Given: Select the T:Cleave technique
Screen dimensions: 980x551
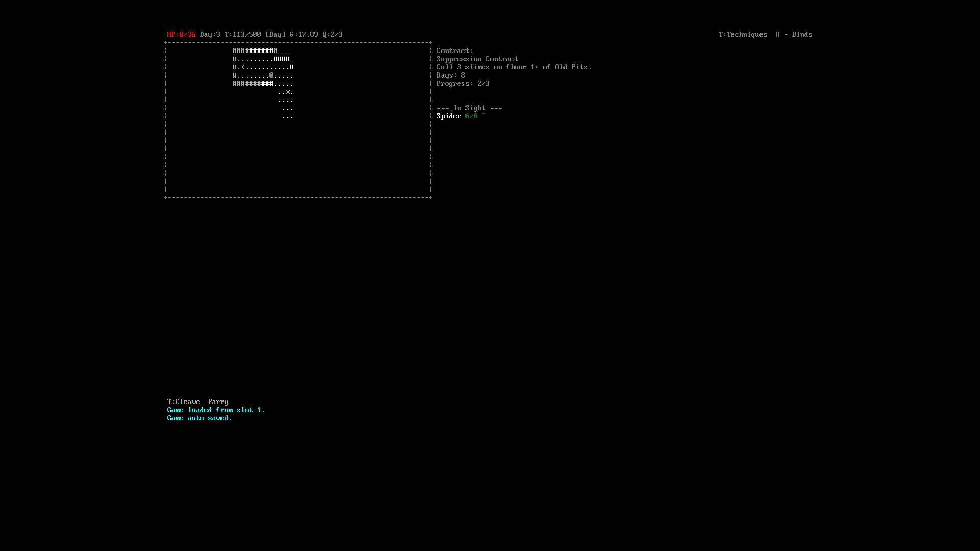Looking at the screenshot, I should click(183, 402).
